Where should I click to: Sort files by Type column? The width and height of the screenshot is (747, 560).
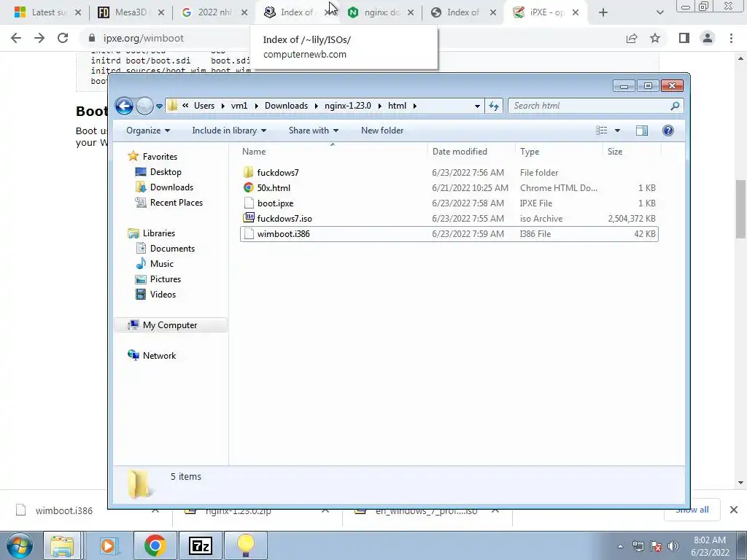pos(559,152)
